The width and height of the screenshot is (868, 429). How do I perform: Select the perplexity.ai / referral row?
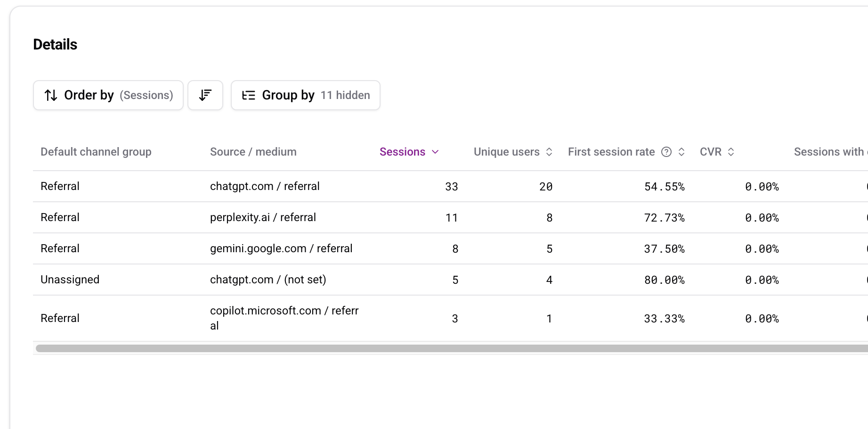coord(450,217)
